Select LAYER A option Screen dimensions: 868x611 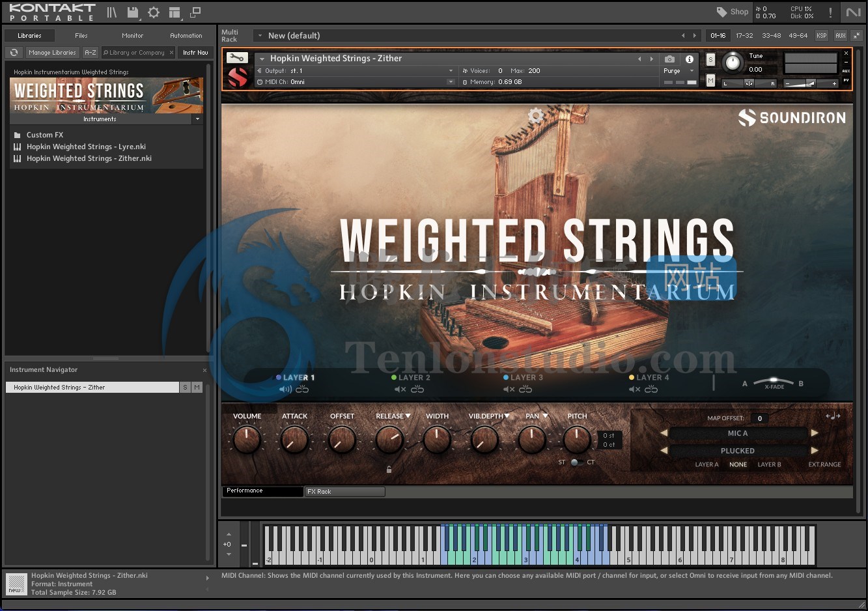pyautogui.click(x=707, y=464)
